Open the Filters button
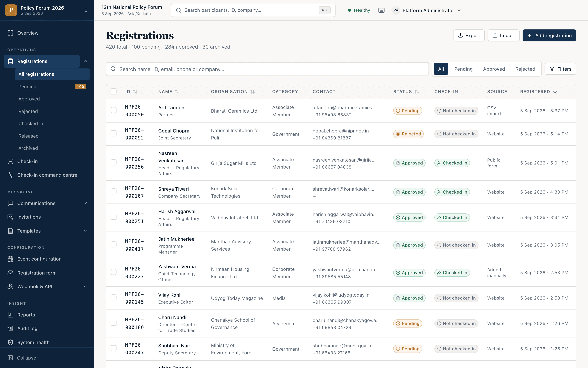 [560, 69]
